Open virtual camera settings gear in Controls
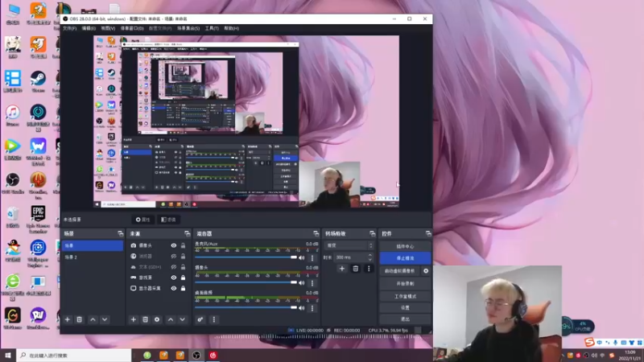 [x=426, y=271]
